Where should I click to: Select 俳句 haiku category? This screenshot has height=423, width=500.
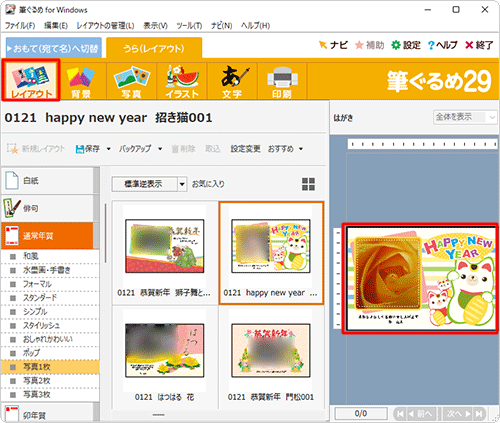click(48, 208)
